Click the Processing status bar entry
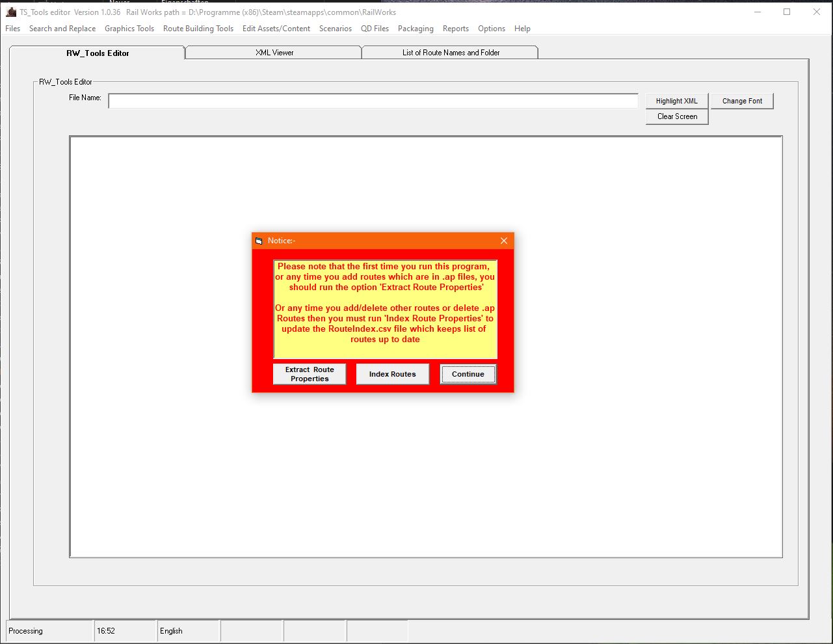This screenshot has height=644, width=833. click(x=50, y=631)
